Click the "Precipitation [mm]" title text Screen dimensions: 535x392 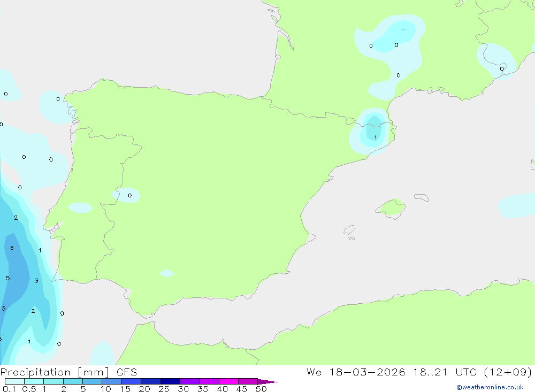point(55,372)
